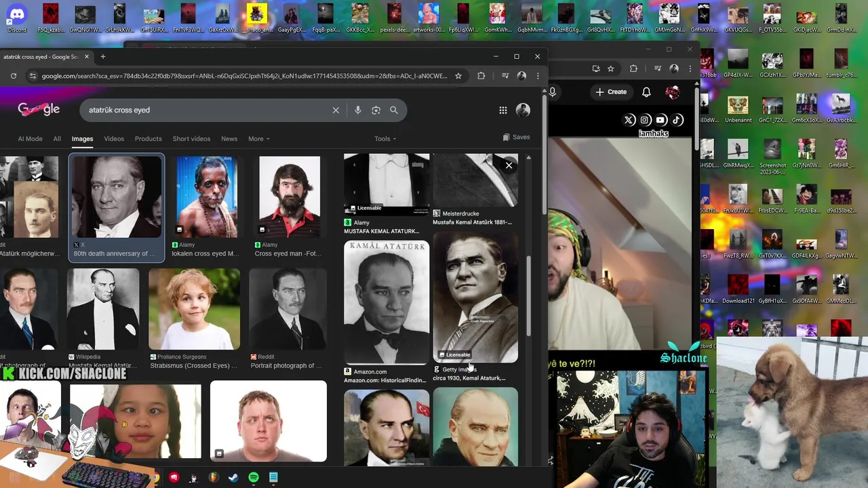
Task: Open 'Screenshot 2023-06-...' desktop file
Action: click(x=772, y=157)
